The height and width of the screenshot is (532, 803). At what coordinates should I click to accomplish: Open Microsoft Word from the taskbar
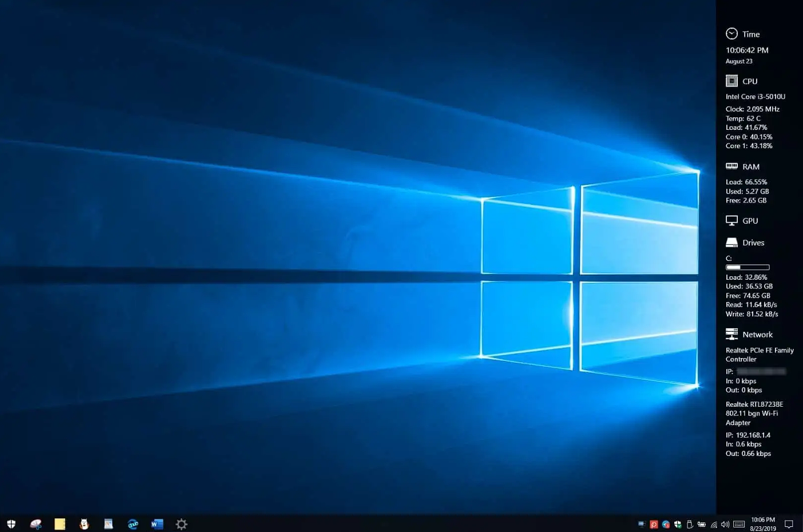click(x=157, y=524)
